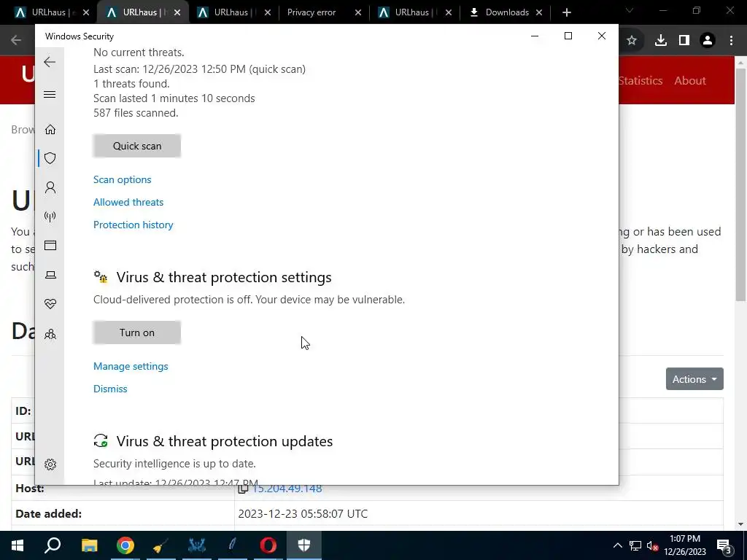Open the clock showing 1:07 PM
This screenshot has width=747, height=560.
click(x=685, y=545)
